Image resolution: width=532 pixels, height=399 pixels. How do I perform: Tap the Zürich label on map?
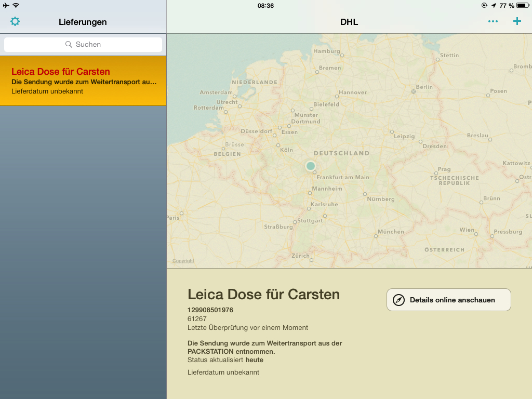click(x=301, y=256)
